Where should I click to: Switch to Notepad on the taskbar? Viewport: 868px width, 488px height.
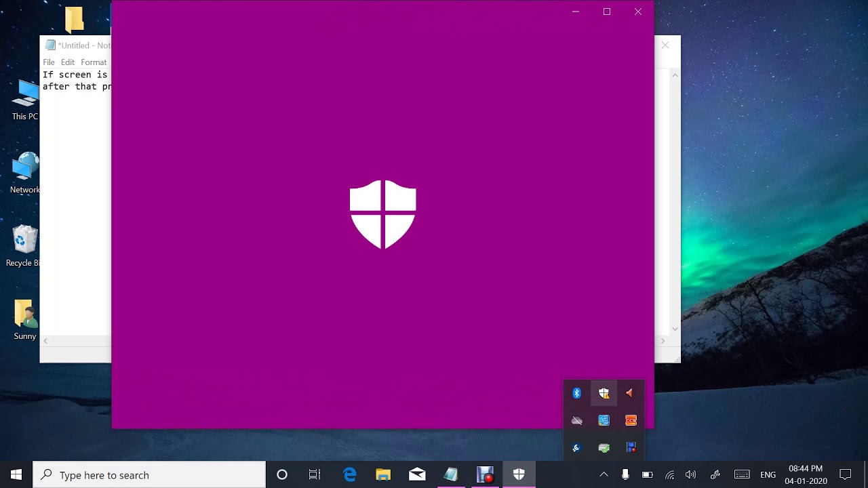pyautogui.click(x=451, y=474)
